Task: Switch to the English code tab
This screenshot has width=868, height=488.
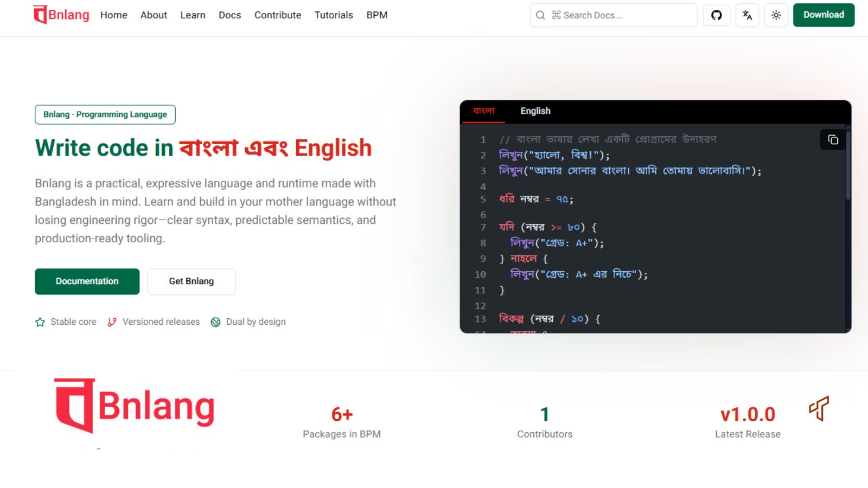Action: click(535, 111)
